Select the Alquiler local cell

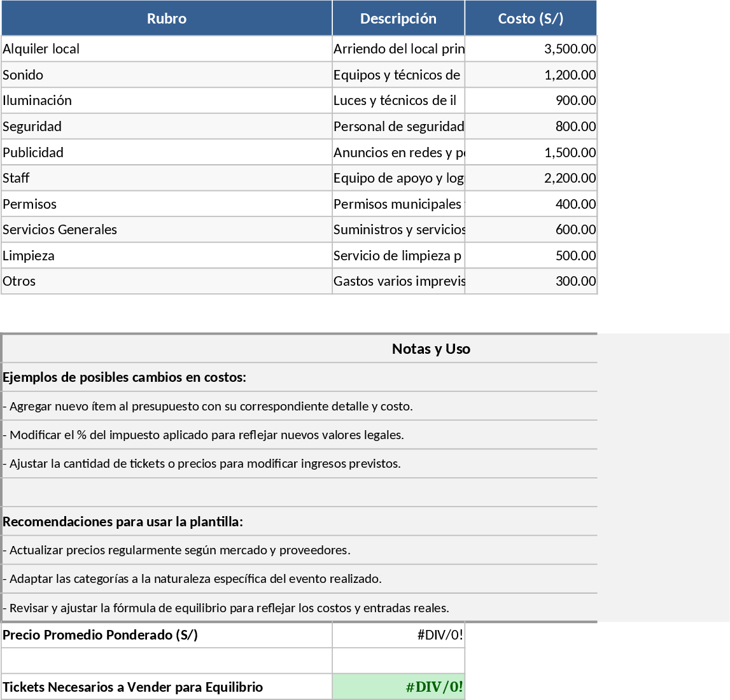(x=166, y=49)
